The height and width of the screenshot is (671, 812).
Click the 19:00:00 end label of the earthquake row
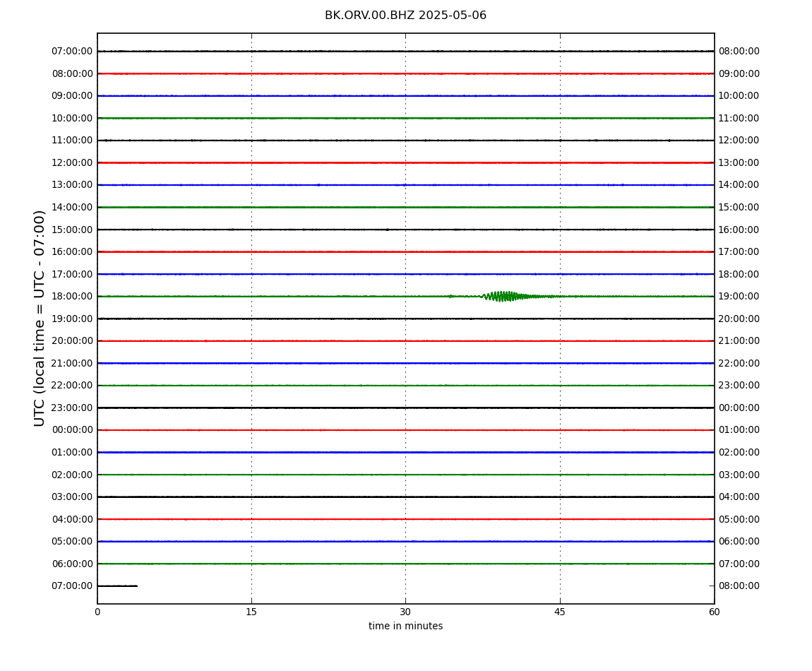[739, 297]
